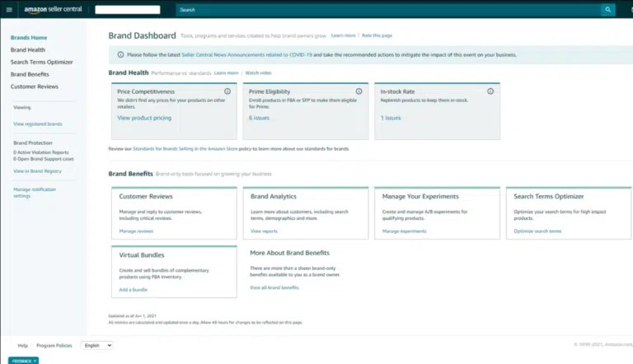Click the white account selector box
Image resolution: width=633 pixels, height=364 pixels.
pos(128,10)
